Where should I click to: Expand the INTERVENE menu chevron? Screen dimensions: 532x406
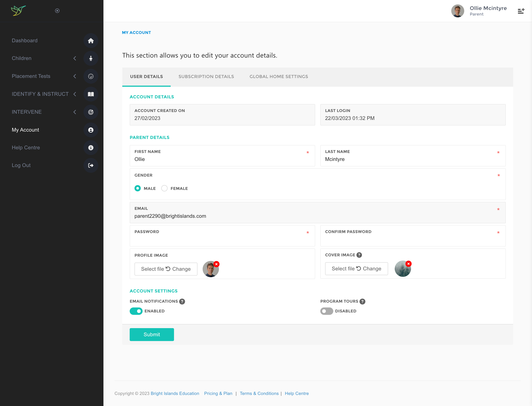pyautogui.click(x=75, y=112)
